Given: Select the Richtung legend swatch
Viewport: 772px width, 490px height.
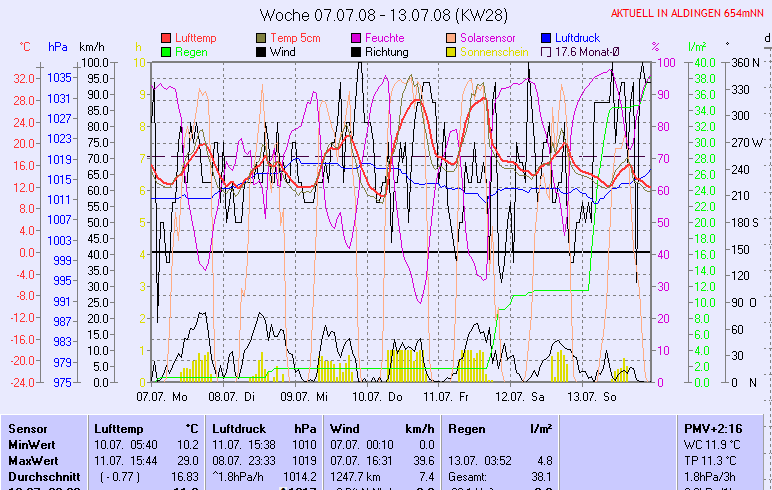Looking at the screenshot, I should pyautogui.click(x=356, y=52).
